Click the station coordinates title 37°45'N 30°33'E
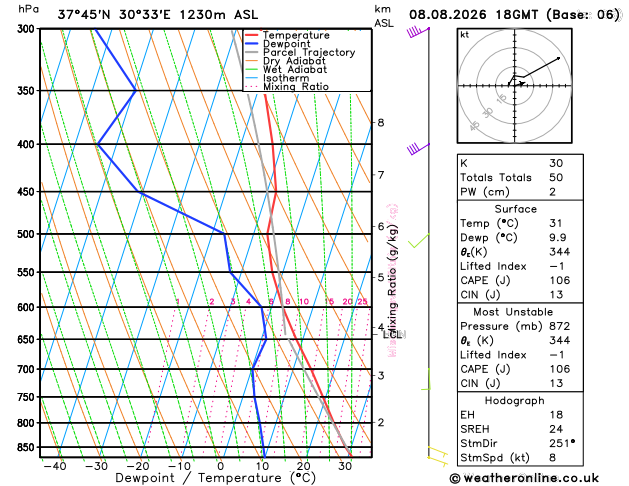The image size is (629, 486). pyautogui.click(x=114, y=15)
